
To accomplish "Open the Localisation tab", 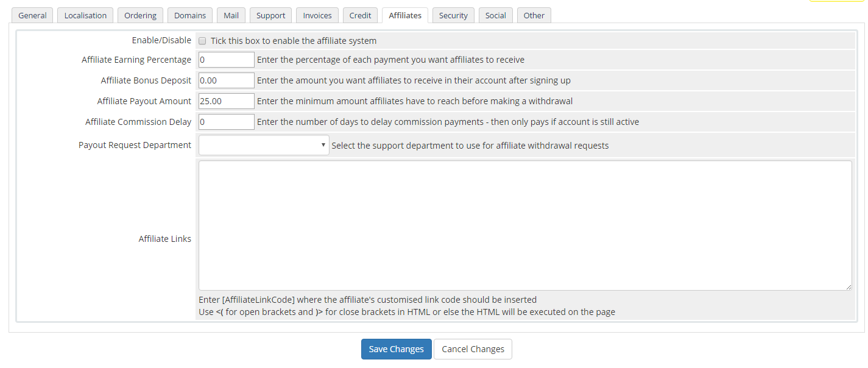I will point(85,15).
